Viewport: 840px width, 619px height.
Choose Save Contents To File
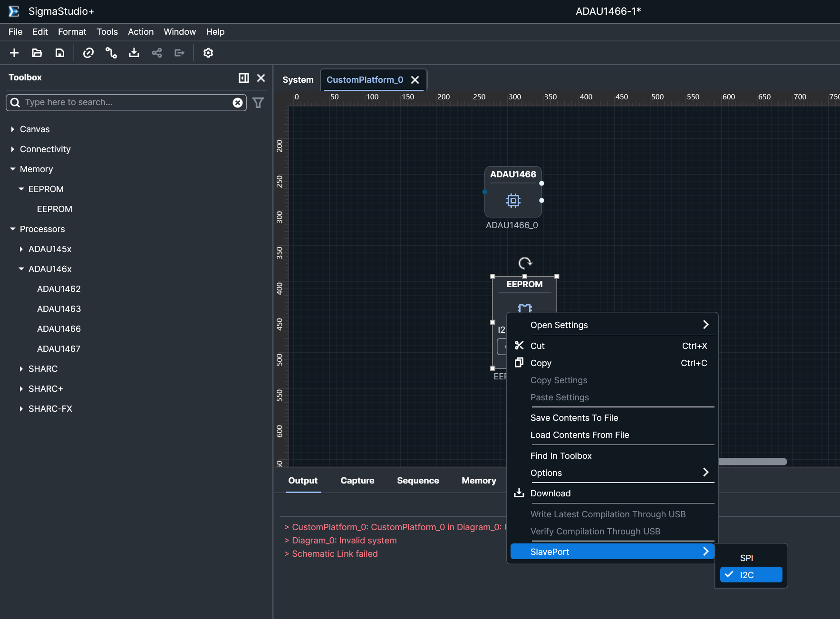tap(612, 418)
